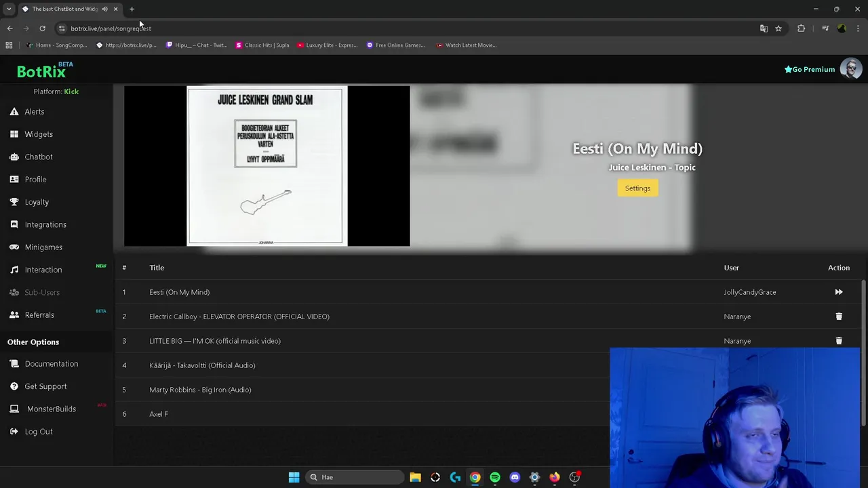Open song request Settings button
The width and height of the screenshot is (868, 488).
point(637,188)
